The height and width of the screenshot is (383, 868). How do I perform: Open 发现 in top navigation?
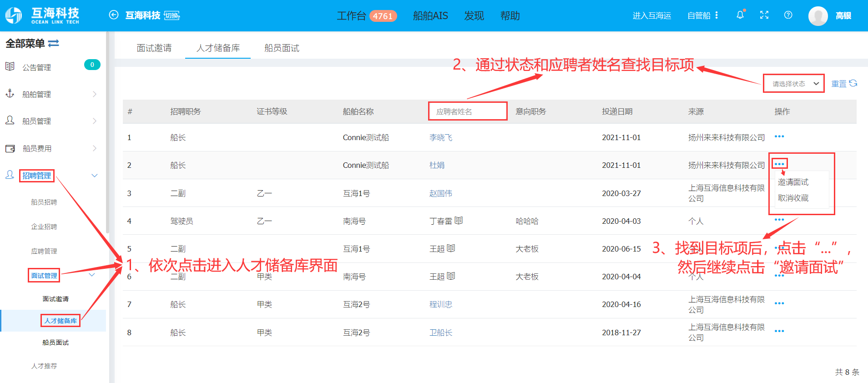(474, 16)
